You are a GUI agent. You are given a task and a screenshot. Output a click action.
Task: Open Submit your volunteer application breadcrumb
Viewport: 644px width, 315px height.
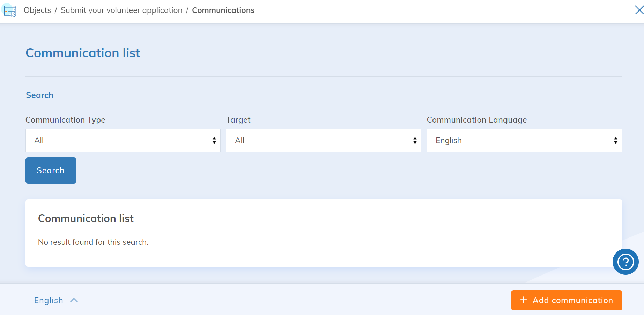(x=121, y=10)
